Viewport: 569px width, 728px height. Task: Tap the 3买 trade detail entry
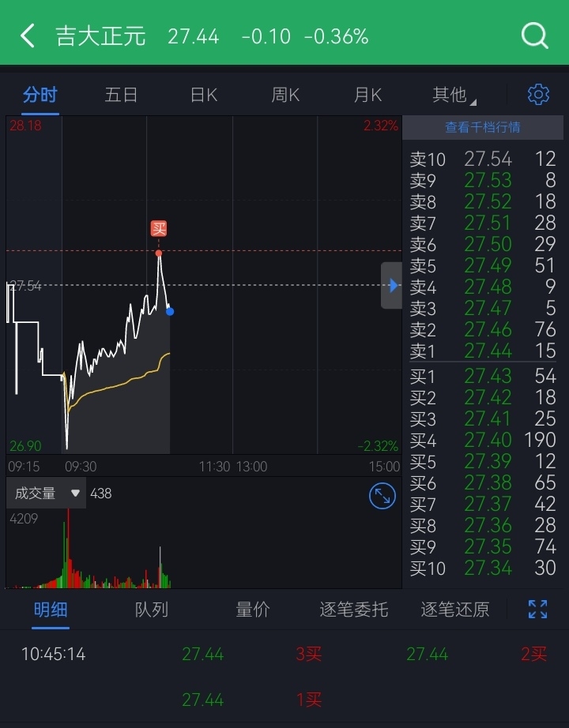(309, 655)
